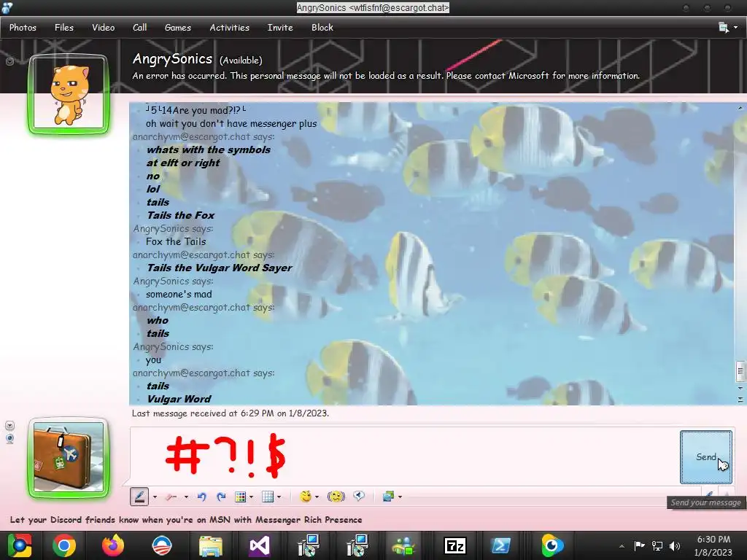The image size is (747, 560).
Task: Click the show menu icon at top right
Action: coord(724,28)
